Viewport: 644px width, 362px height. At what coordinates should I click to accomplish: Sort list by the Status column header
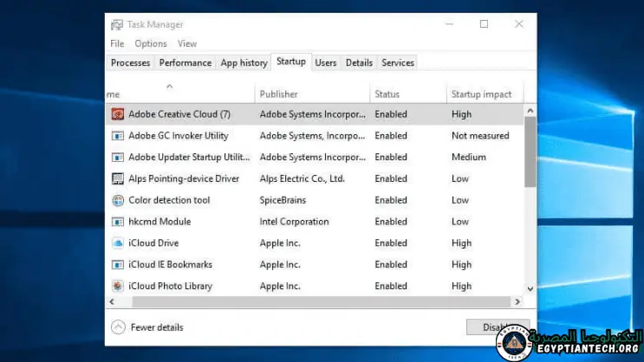pyautogui.click(x=387, y=94)
